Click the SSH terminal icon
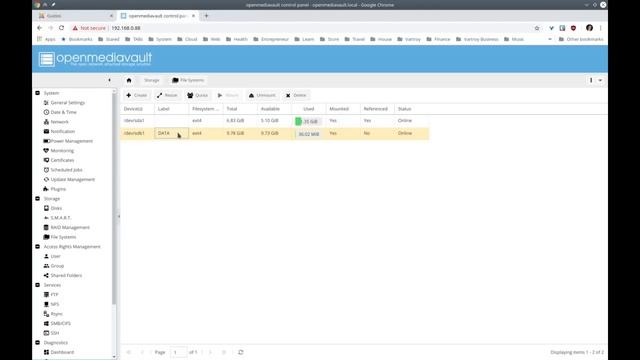 [x=46, y=333]
